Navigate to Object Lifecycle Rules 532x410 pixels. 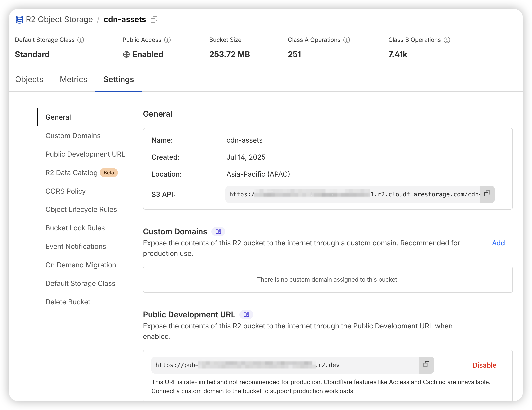(x=81, y=209)
